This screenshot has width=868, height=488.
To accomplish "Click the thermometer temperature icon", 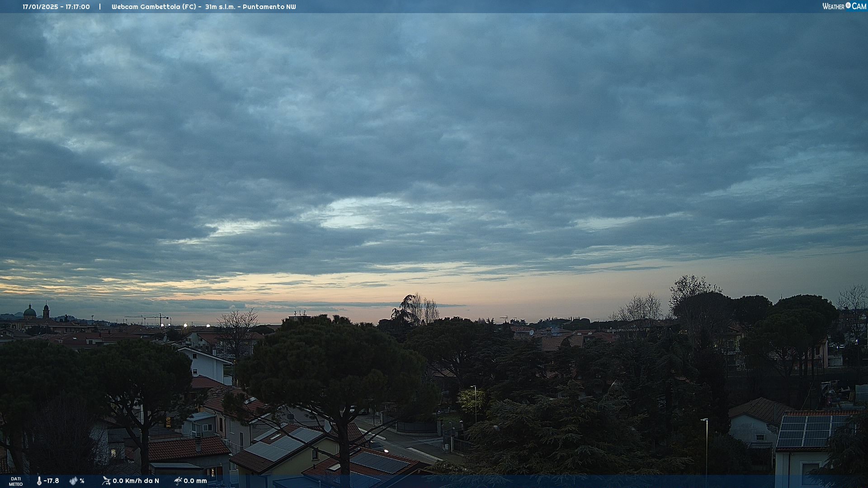I will (39, 481).
